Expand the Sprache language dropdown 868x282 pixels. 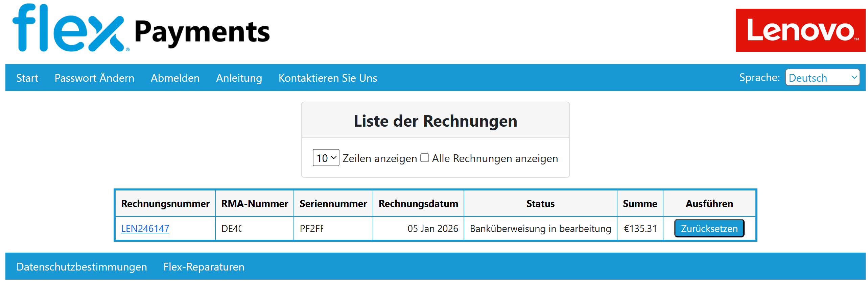[x=822, y=78]
